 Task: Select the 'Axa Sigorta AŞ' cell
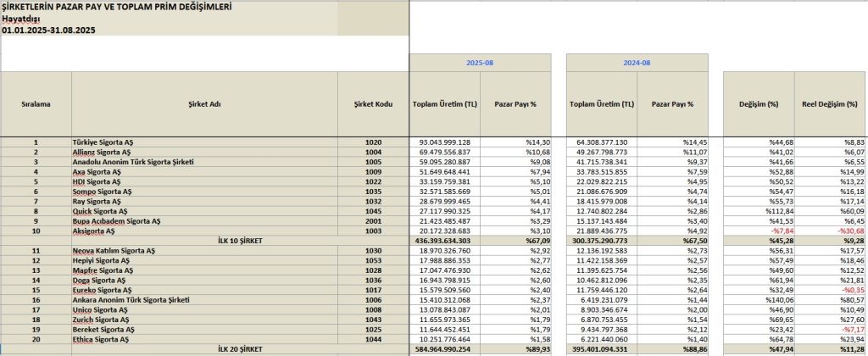[x=204, y=171]
